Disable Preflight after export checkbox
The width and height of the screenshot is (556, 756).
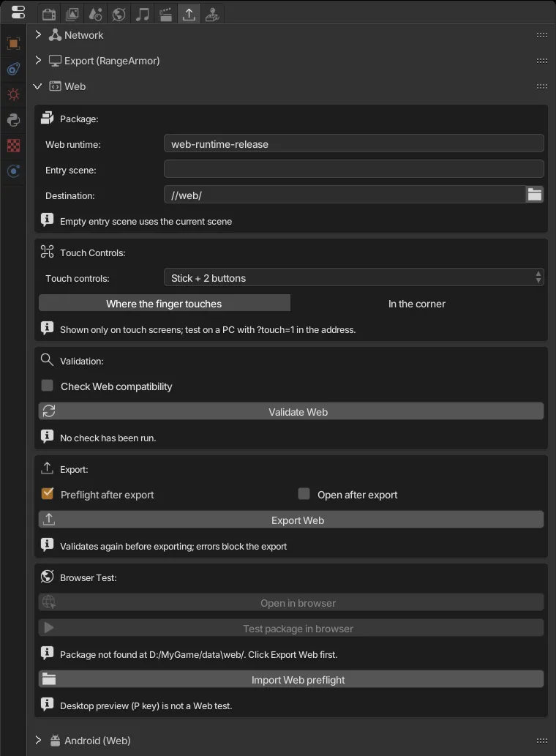pos(48,494)
